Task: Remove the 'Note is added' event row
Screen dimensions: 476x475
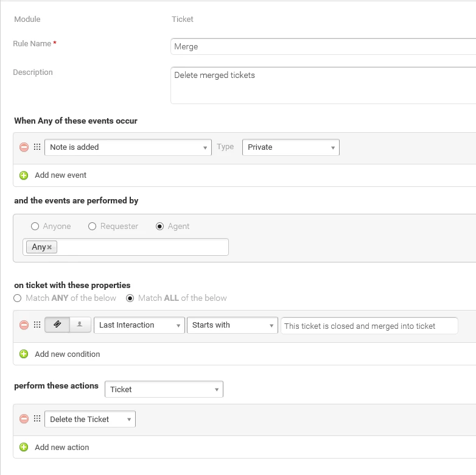Action: pos(24,147)
